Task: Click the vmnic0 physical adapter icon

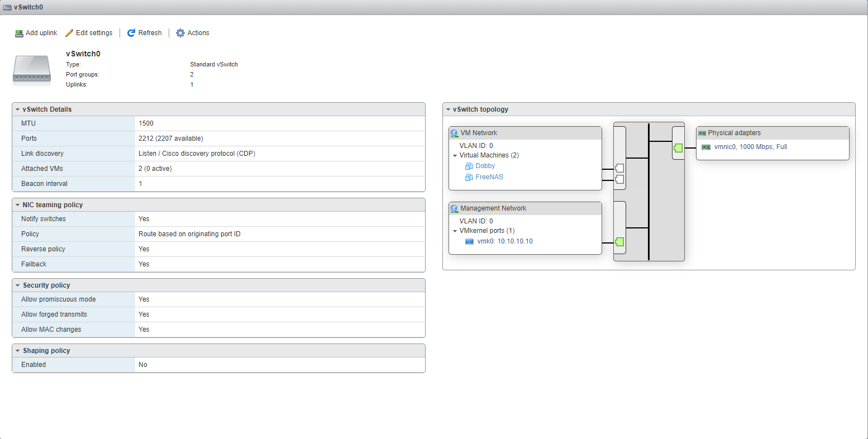Action: (706, 147)
